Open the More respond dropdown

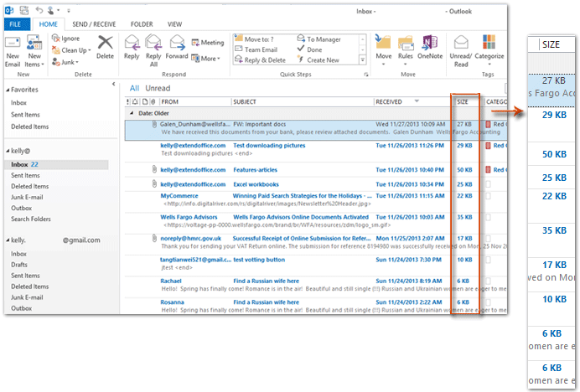[205, 59]
